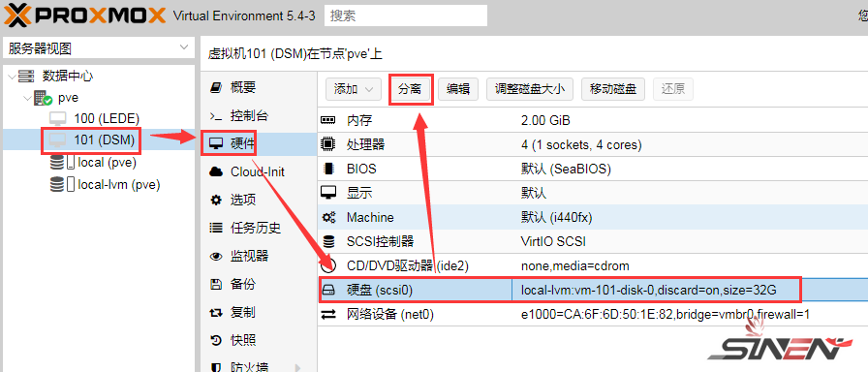Select the 处理器 processor row
868x372 pixels.
pyautogui.click(x=592, y=144)
